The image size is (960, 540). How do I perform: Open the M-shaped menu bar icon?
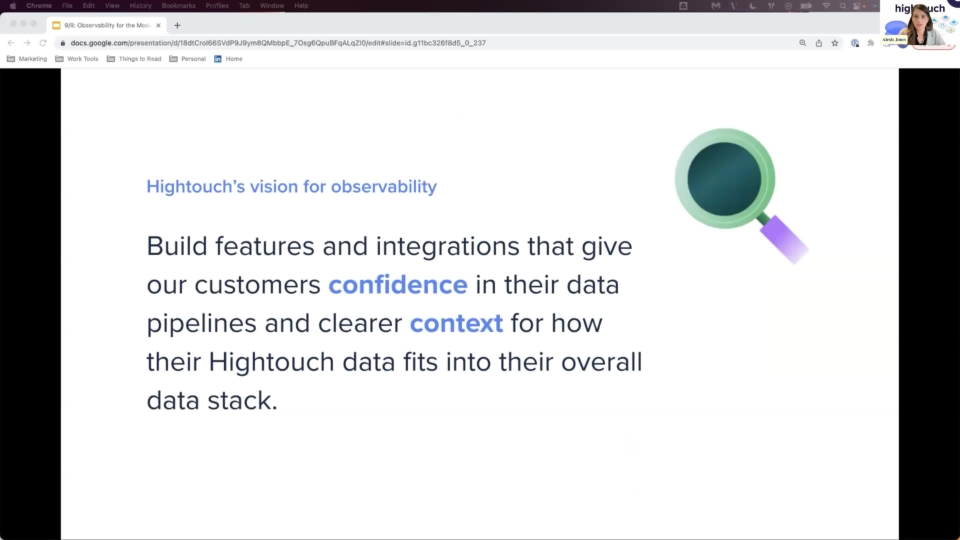[716, 6]
